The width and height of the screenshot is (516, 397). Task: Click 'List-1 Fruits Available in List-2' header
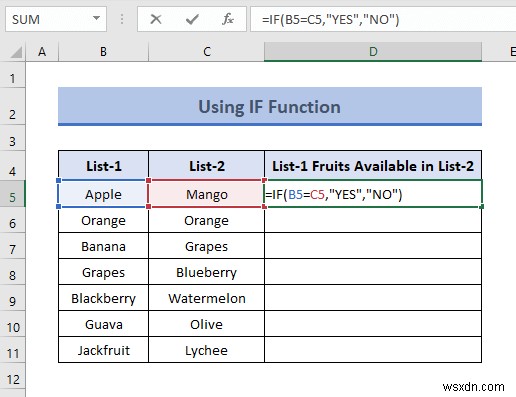(373, 166)
